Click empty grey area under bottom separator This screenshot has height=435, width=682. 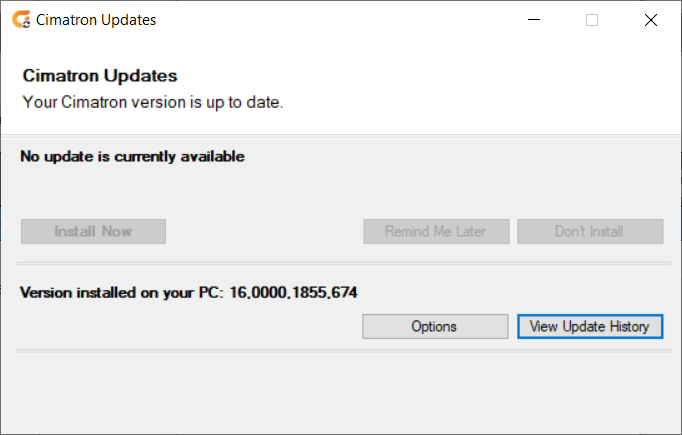coord(341,392)
